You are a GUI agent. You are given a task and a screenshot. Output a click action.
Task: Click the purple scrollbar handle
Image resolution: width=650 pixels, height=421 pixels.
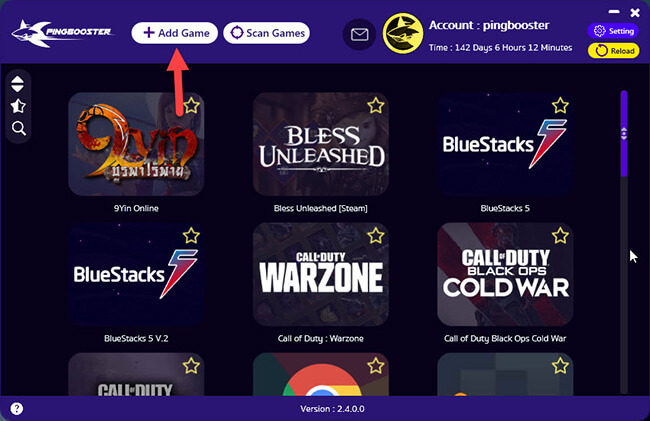pyautogui.click(x=624, y=133)
